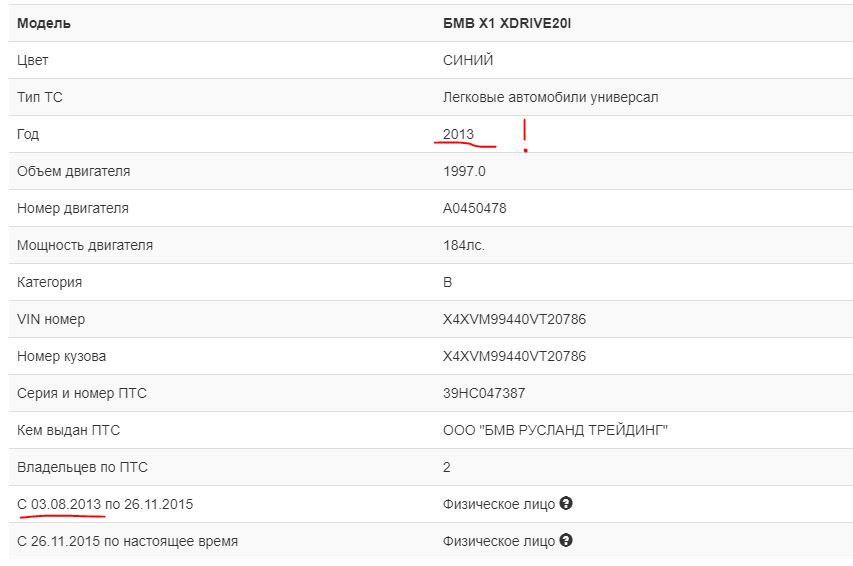The width and height of the screenshot is (853, 566).
Task: Click the Категория row label
Action: (49, 282)
